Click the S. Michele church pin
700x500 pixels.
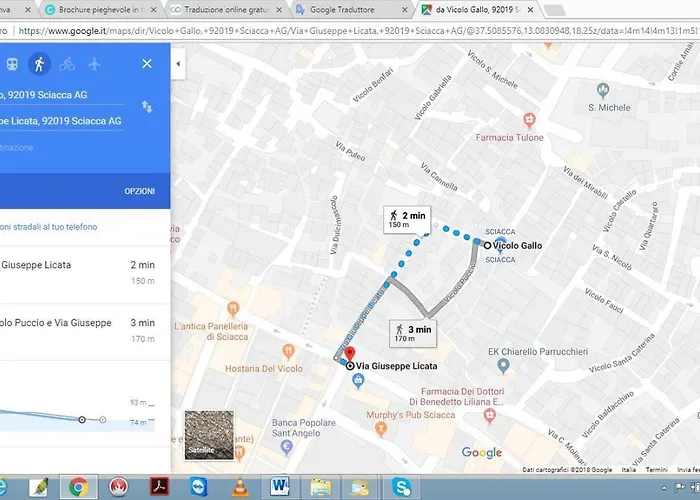(x=603, y=91)
